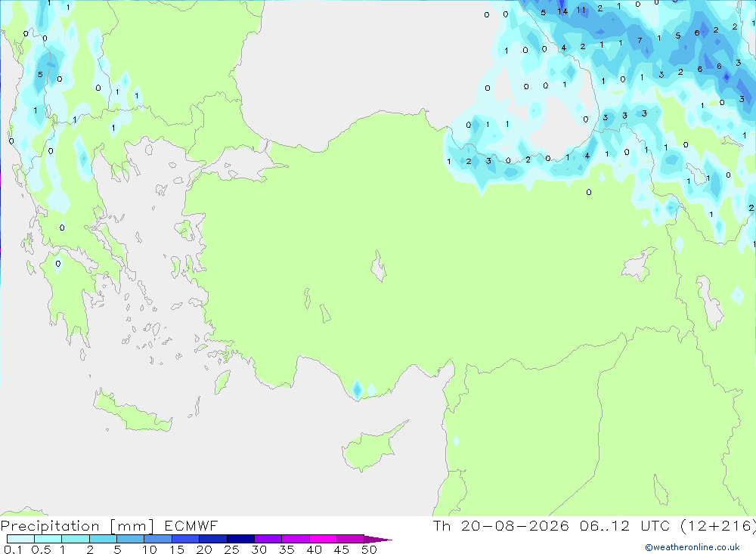Image resolution: width=756 pixels, height=554 pixels.
Task: Click the "30" legend scale label
Action: [x=259, y=549]
